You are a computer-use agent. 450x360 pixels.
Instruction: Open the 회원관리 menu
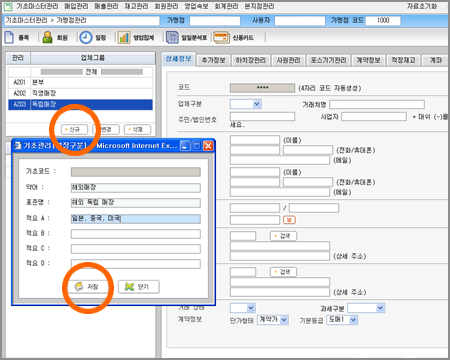pyautogui.click(x=166, y=6)
